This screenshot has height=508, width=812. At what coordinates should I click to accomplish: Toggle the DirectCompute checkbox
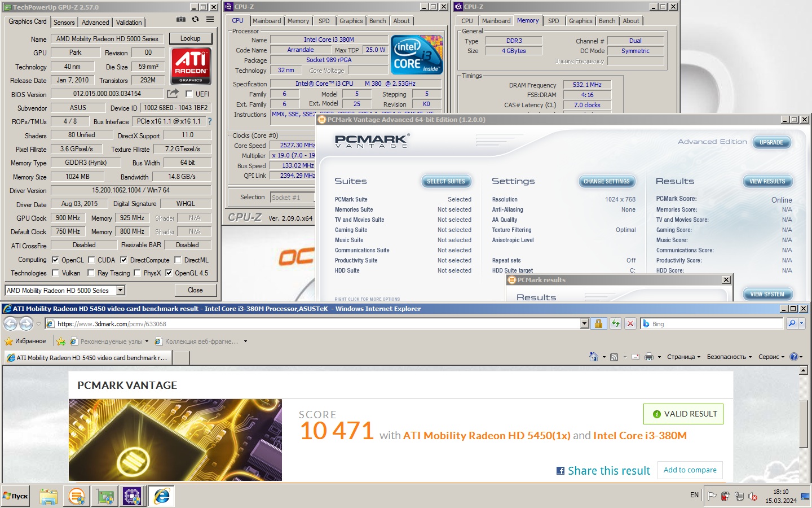[x=123, y=260]
